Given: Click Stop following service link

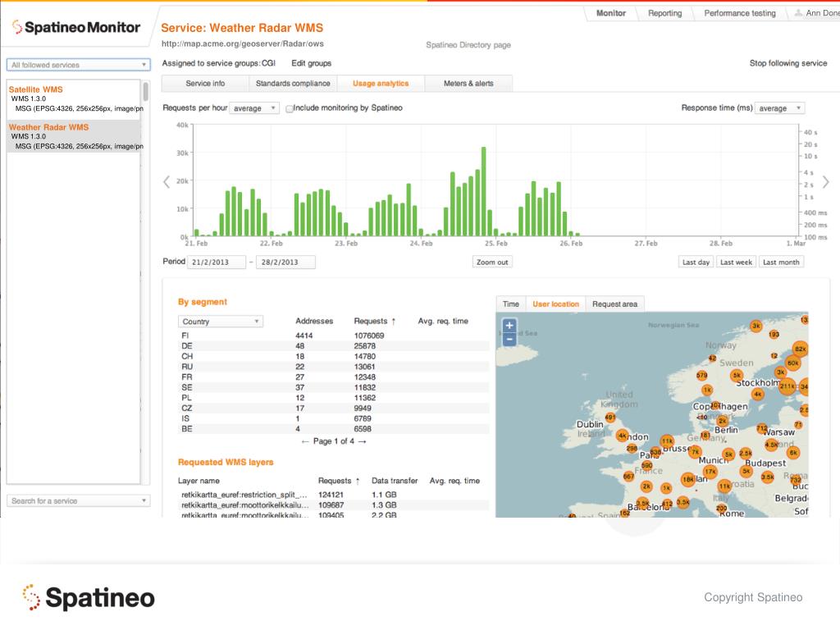Looking at the screenshot, I should pyautogui.click(x=788, y=63).
